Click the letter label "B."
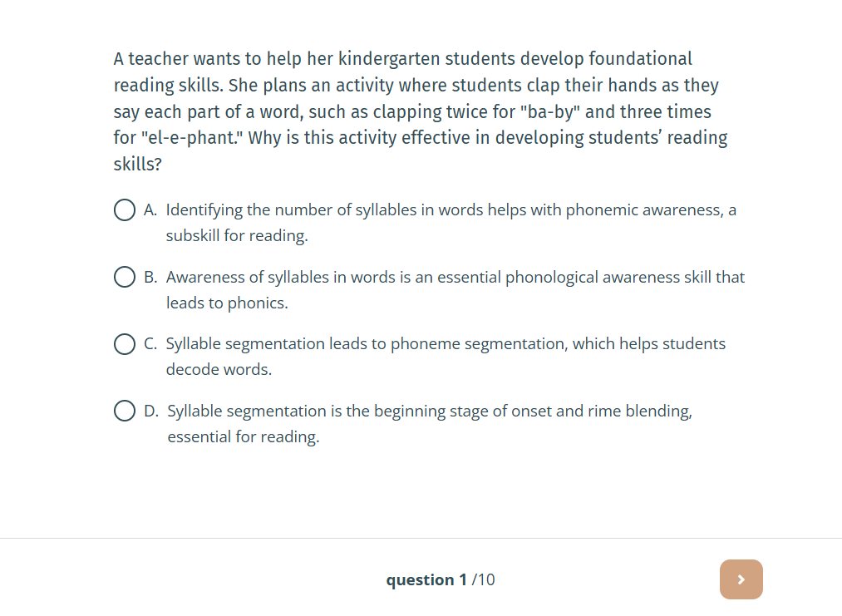The width and height of the screenshot is (842, 616). tap(150, 277)
